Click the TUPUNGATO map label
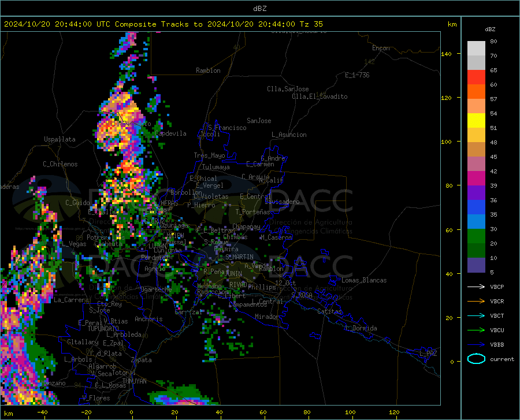520x420 pixels. 103,329
